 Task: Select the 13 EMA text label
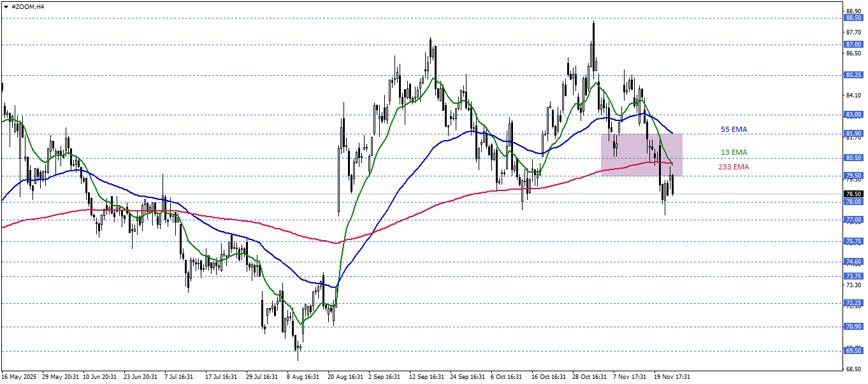coord(734,152)
